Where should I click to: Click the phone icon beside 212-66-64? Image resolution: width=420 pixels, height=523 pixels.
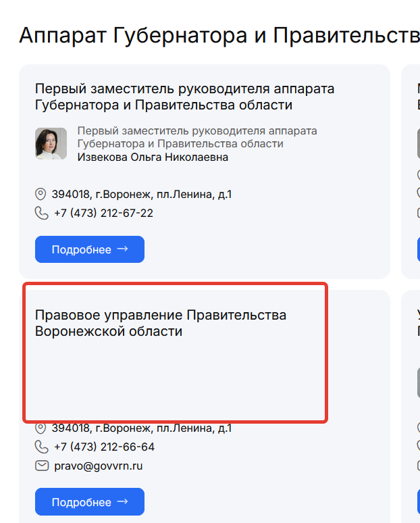[x=41, y=447]
